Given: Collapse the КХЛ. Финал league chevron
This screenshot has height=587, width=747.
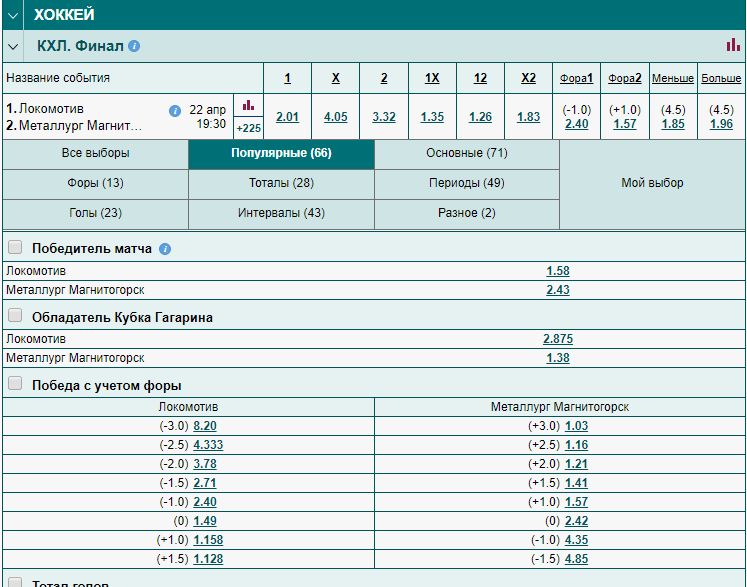Looking at the screenshot, I should 13,46.
